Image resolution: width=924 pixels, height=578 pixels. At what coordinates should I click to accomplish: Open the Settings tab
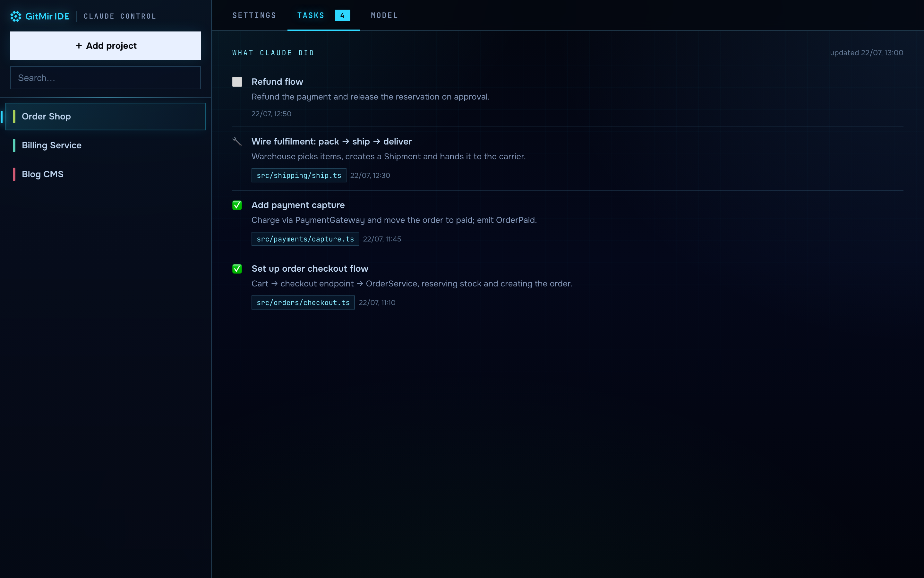click(254, 15)
